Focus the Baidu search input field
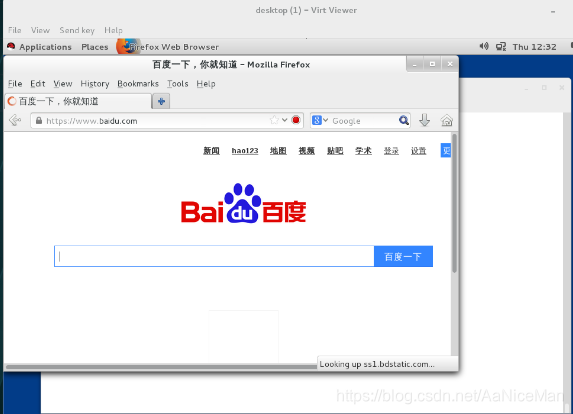Viewport: 573px width, 414px height. [x=214, y=257]
